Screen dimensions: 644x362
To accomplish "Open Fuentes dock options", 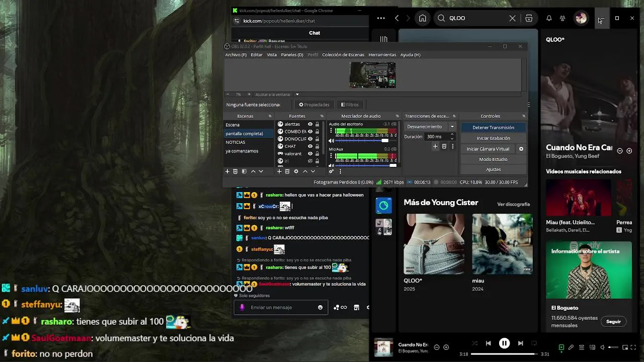I will pos(322,116).
